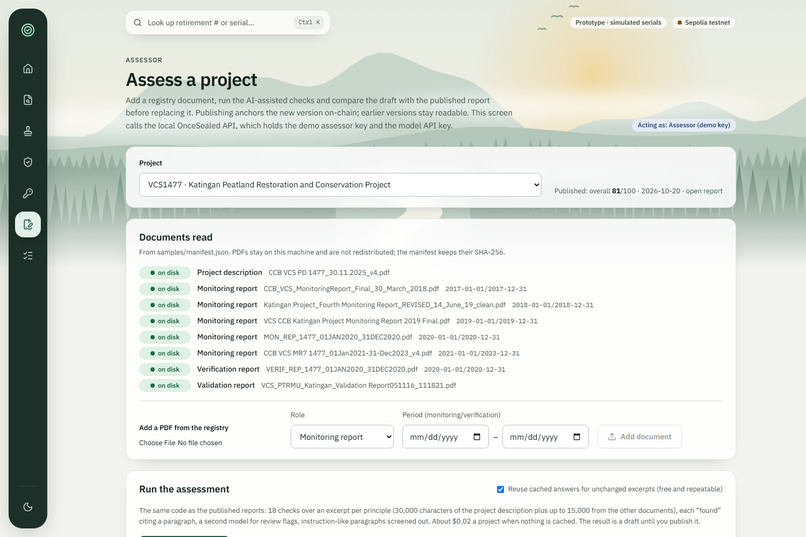This screenshot has height=537, width=806.
Task: Click CCB VCS MR7 1477 v4.pdf file name
Action: (x=347, y=353)
